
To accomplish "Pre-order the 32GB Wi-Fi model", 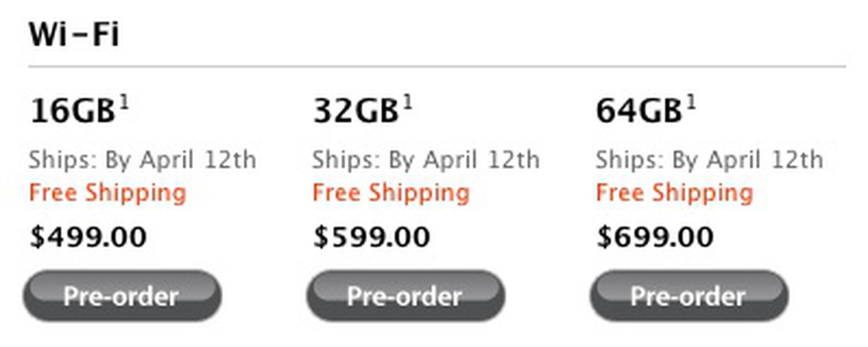I will 406,296.
